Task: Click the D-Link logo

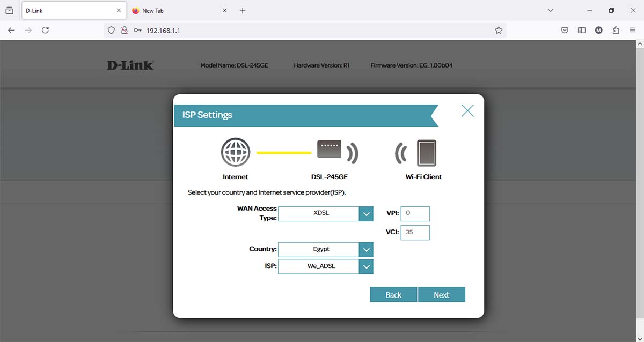Action: [x=130, y=65]
